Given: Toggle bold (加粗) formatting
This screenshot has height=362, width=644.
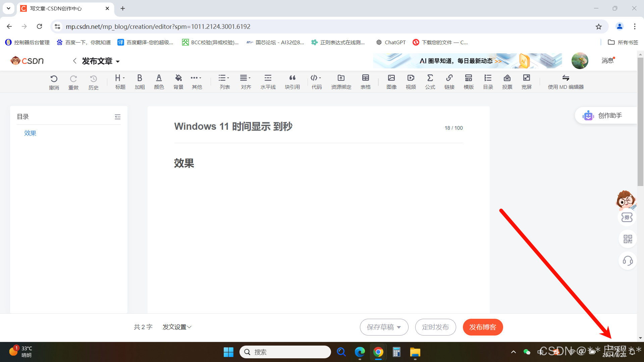Looking at the screenshot, I should click(x=140, y=81).
